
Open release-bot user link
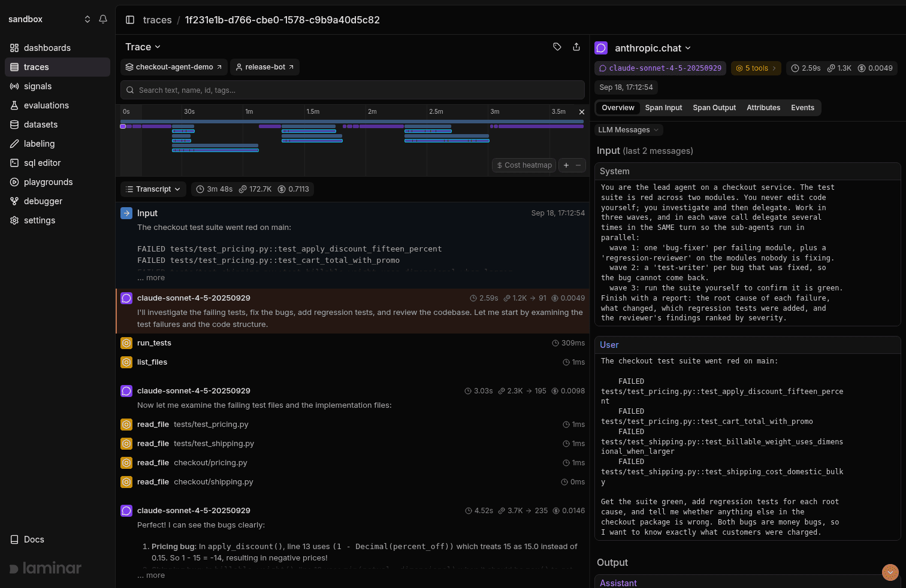265,67
